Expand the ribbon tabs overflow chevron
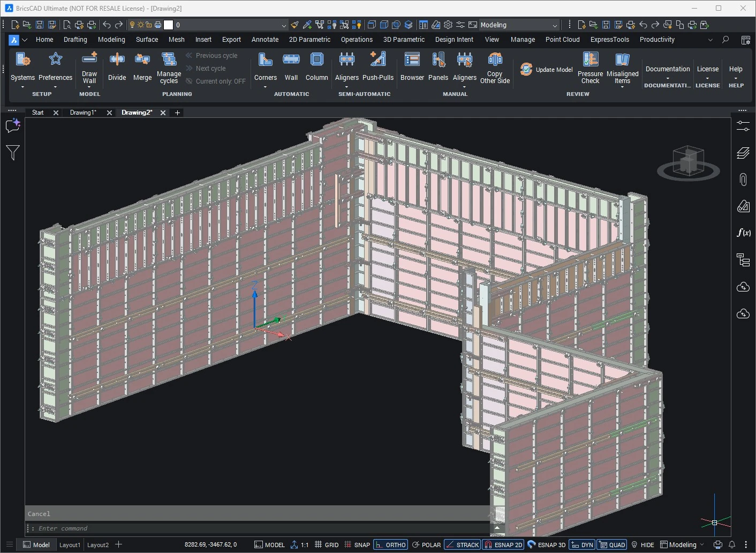This screenshot has width=756, height=553. pos(710,40)
